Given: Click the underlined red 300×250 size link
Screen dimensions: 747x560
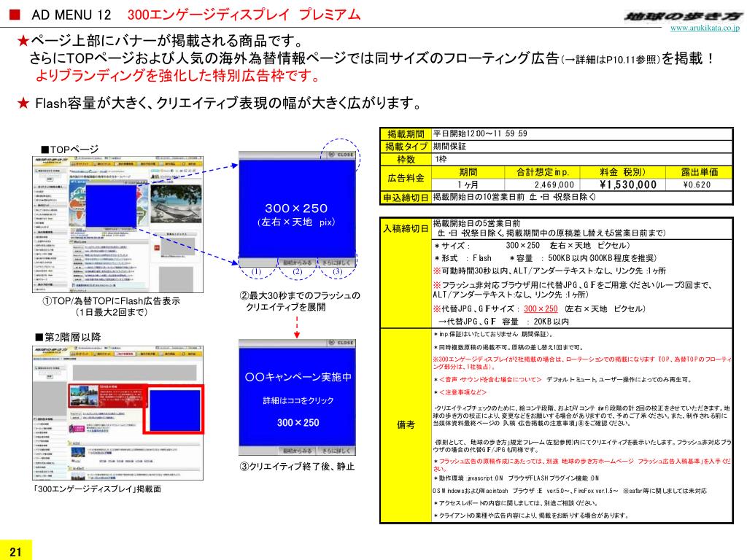Looking at the screenshot, I should pos(541,308).
